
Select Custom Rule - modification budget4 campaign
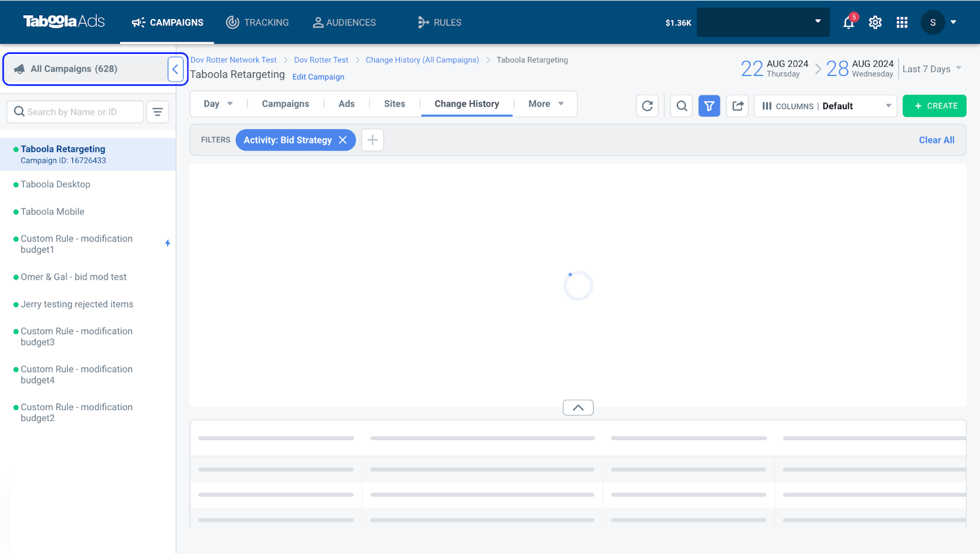tap(77, 375)
